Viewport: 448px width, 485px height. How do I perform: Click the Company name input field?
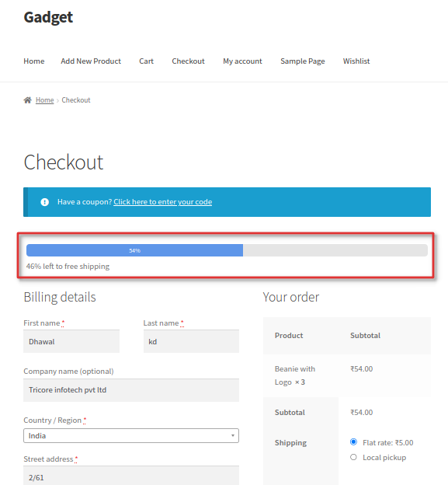click(x=131, y=390)
